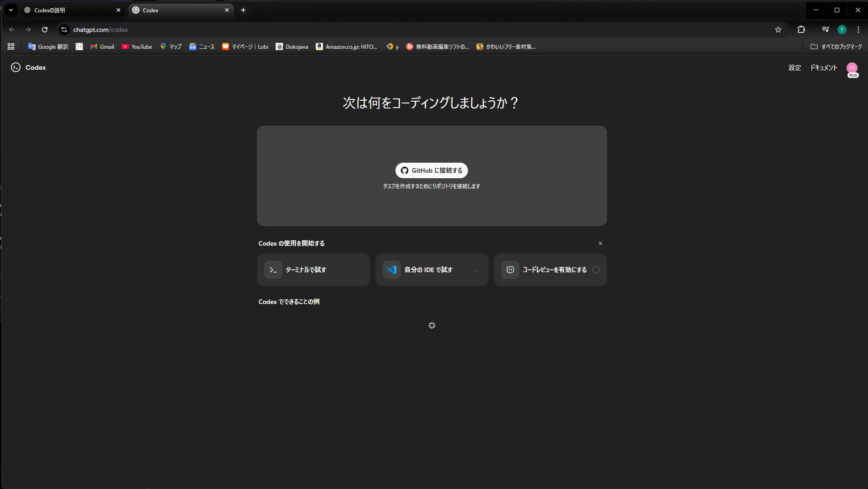Viewport: 868px width, 489px height.
Task: Click the Codex title link in header
Action: 36,67
